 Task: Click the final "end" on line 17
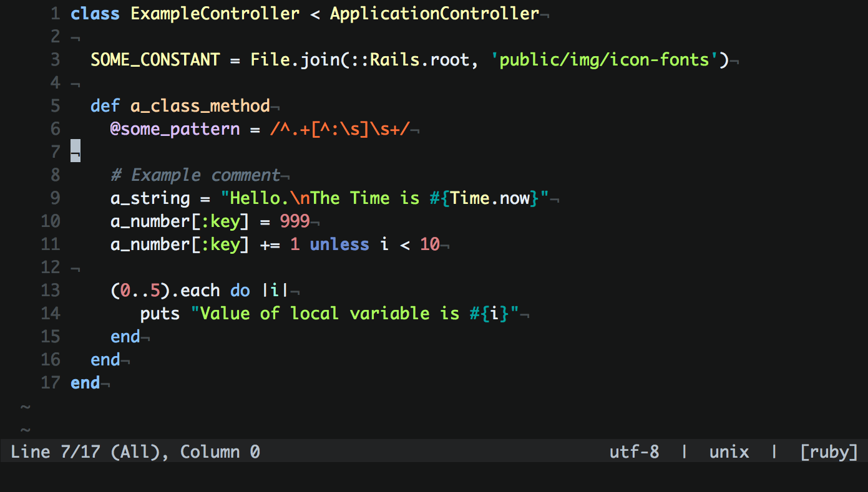click(x=85, y=383)
